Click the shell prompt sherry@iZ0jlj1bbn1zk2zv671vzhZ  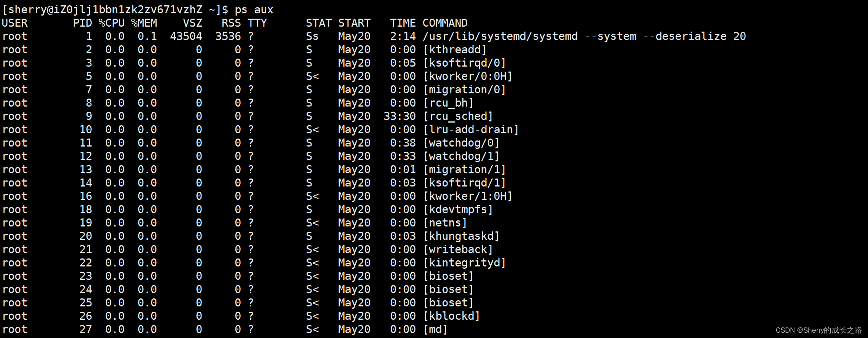(106, 10)
